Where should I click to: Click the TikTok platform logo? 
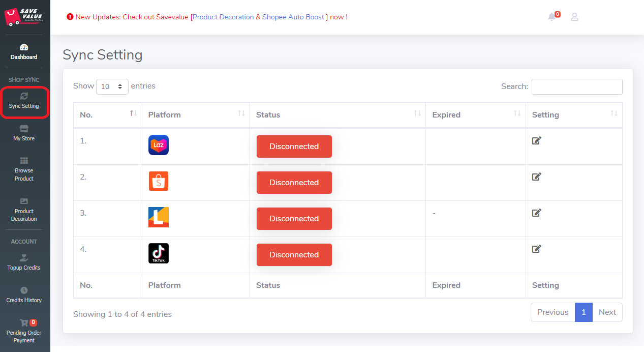pos(159,253)
